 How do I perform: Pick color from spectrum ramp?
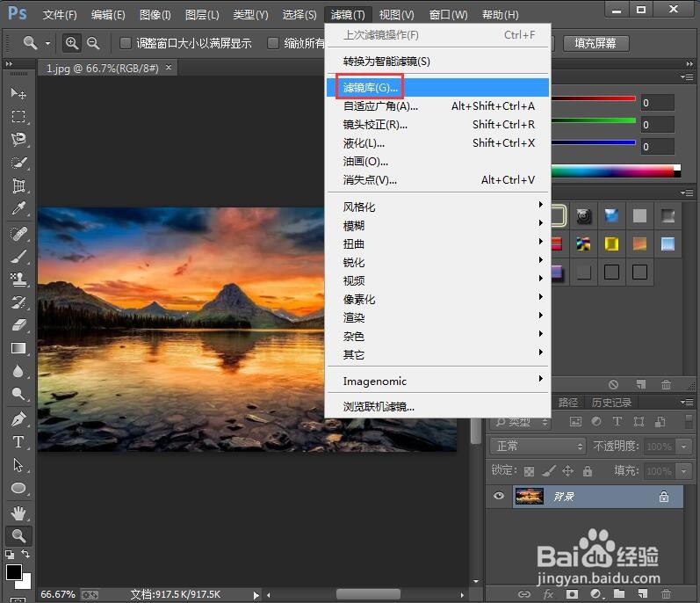(x=616, y=171)
